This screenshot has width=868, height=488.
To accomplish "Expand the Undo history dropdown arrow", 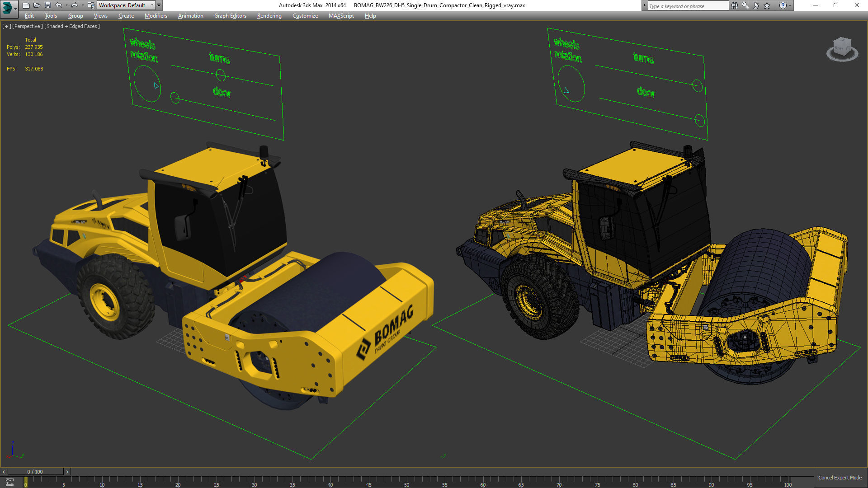I will [x=66, y=5].
